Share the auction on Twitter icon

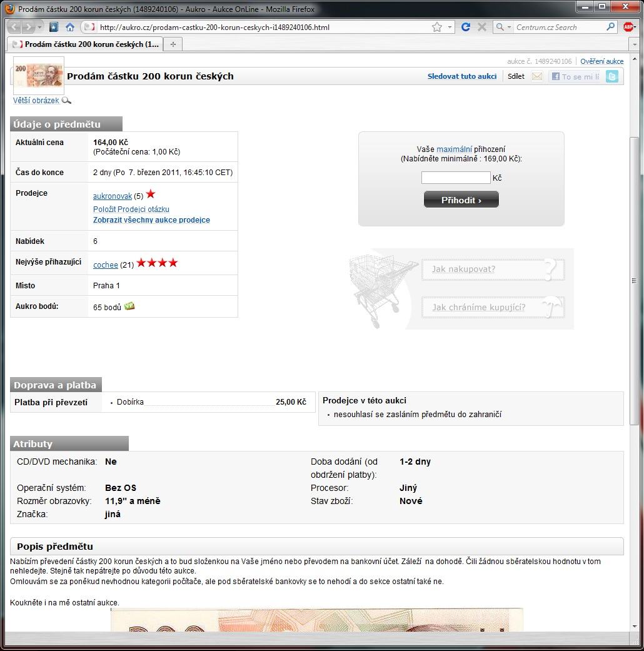pyautogui.click(x=611, y=76)
